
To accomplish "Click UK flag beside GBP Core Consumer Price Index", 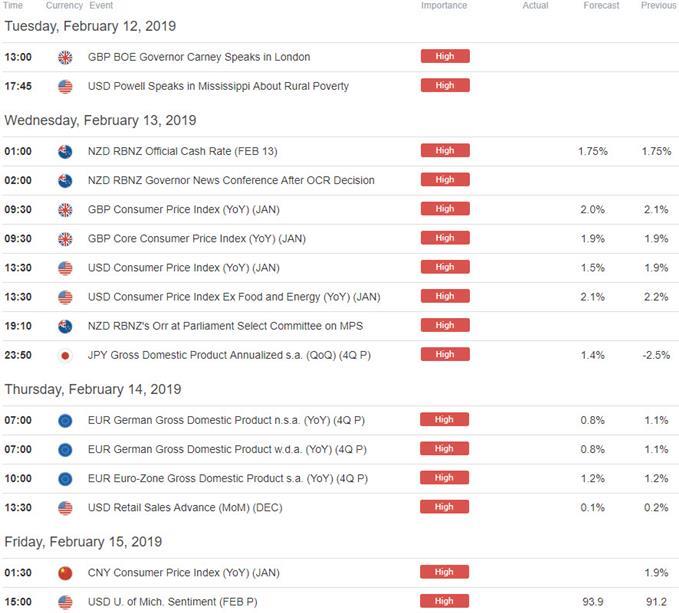I will pyautogui.click(x=66, y=239).
